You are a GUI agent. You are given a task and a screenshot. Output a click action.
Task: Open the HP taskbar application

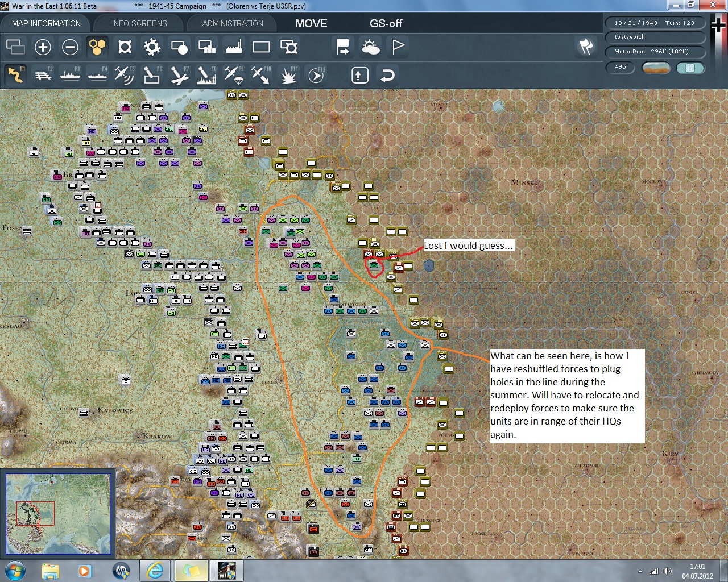[120, 571]
